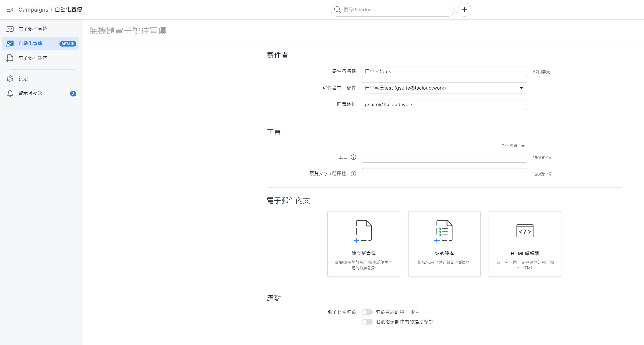
Task: Choose the 建立新宣傳 blank document icon
Action: click(x=363, y=231)
